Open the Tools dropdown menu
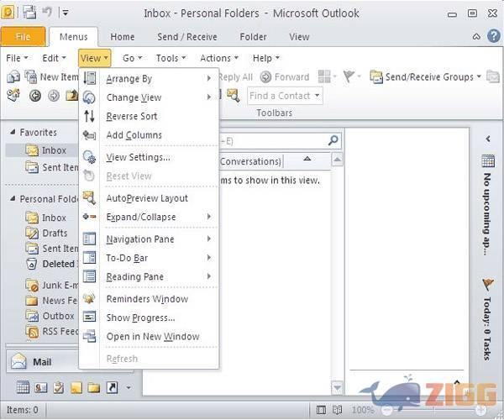The image size is (504, 420). pos(171,58)
